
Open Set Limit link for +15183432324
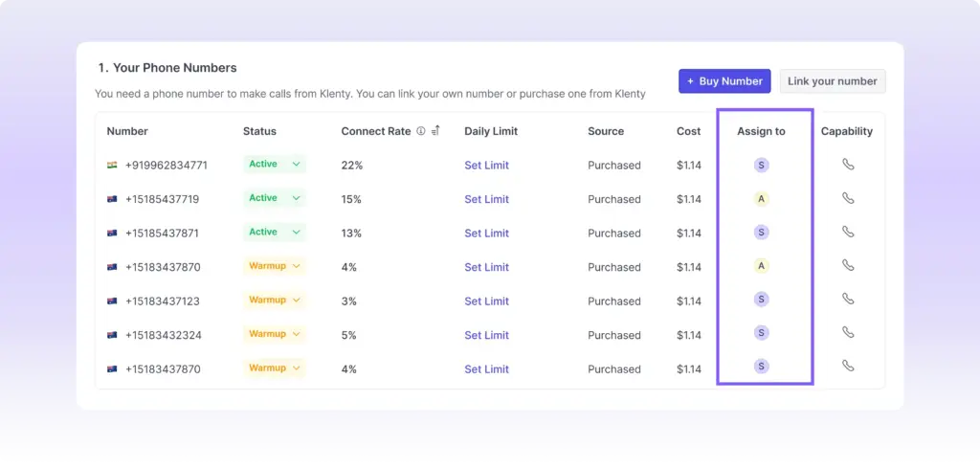486,335
